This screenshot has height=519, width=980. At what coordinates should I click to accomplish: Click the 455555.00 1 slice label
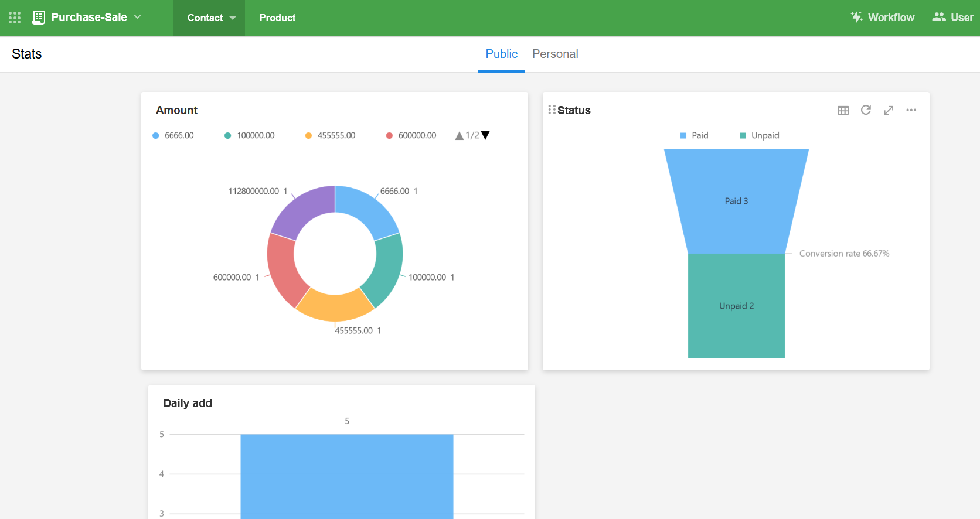click(x=358, y=330)
